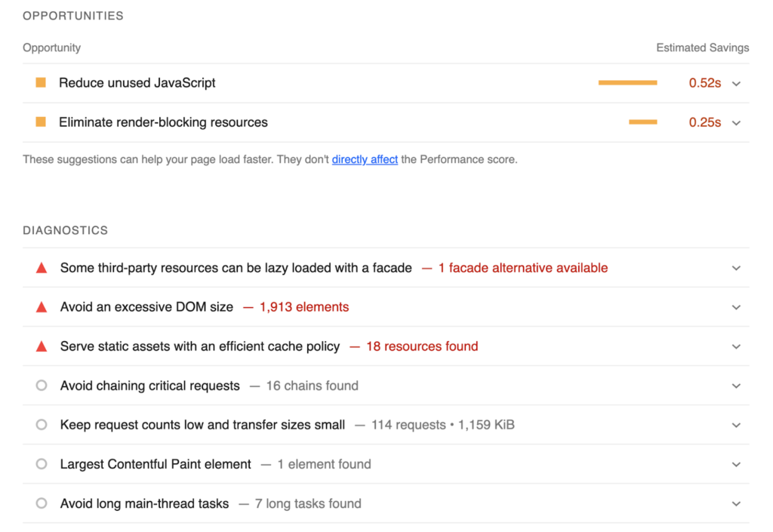
Task: Click the circle icon beside Avoid chaining critical requests
Action: point(42,385)
